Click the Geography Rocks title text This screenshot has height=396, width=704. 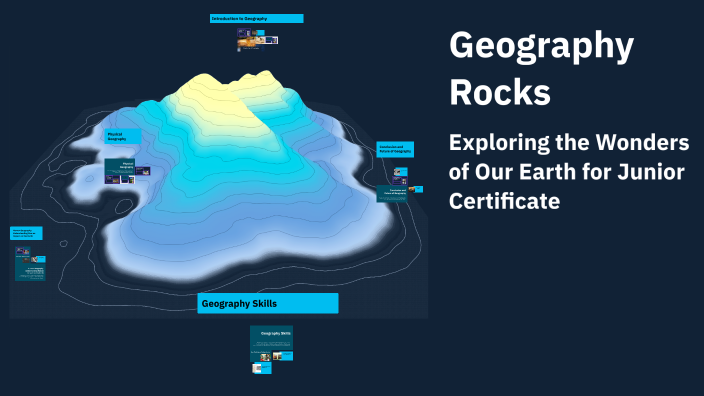(x=541, y=68)
